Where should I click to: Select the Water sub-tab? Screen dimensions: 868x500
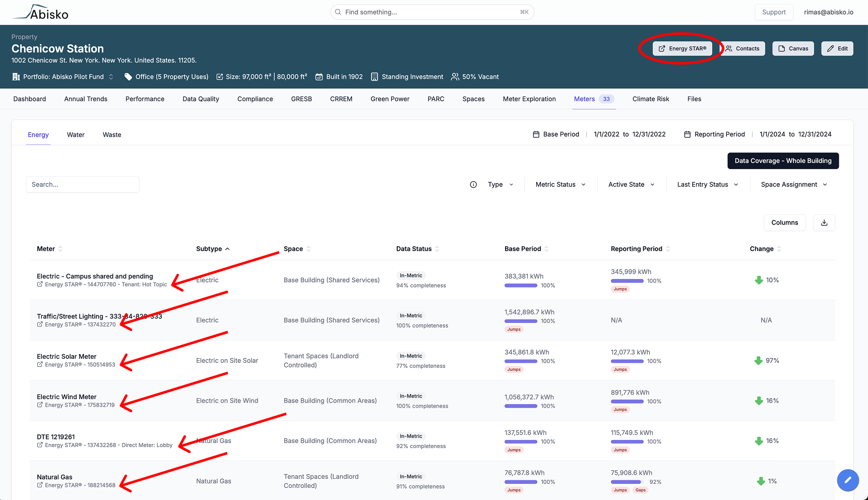[76, 135]
